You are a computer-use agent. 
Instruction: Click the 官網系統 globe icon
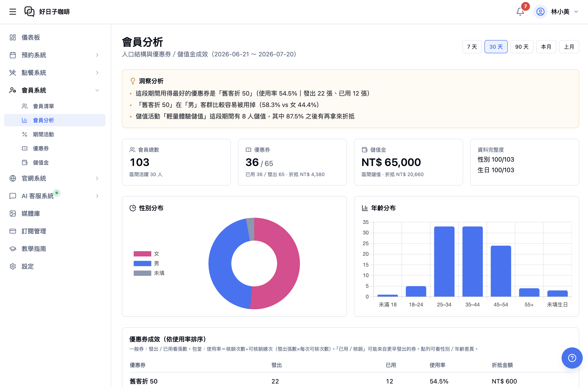coord(13,178)
